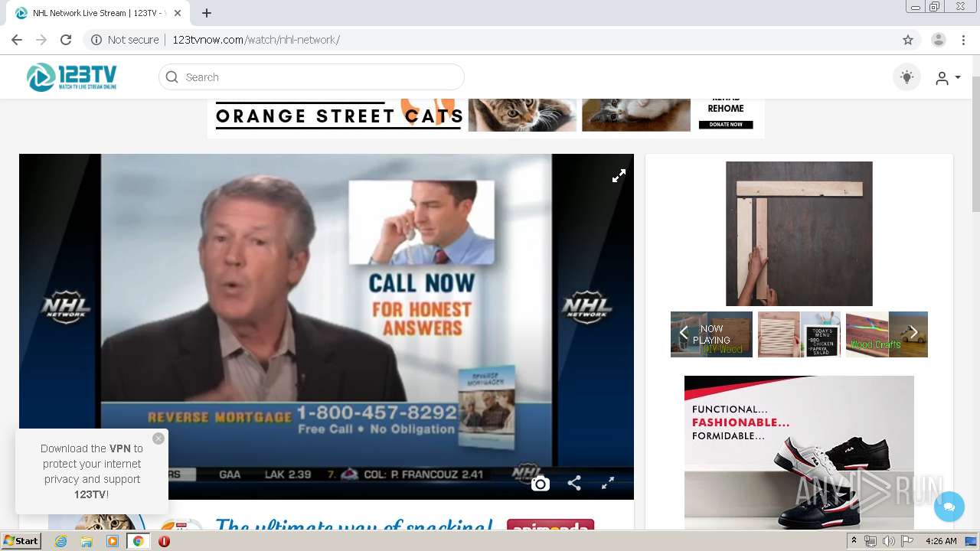980x551 pixels.
Task: Reload the current page
Action: (x=66, y=40)
